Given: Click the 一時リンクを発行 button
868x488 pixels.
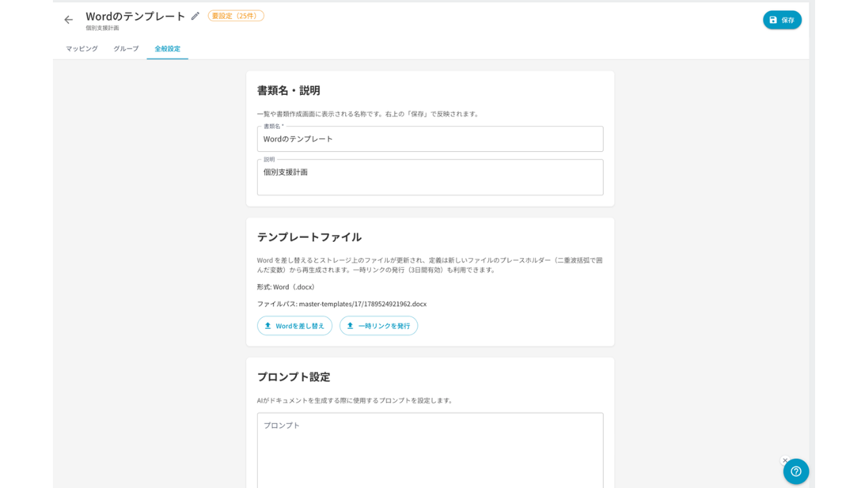Looking at the screenshot, I should click(378, 326).
